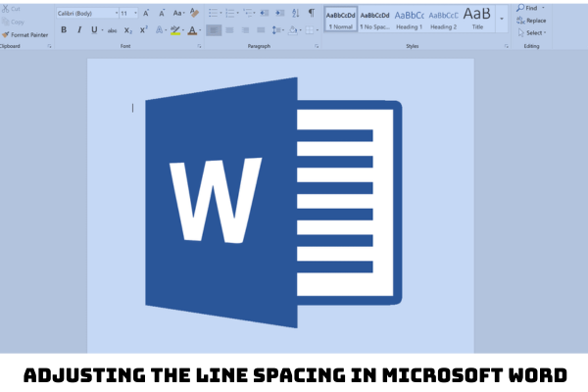Apply the Normal style
Screen dimensions: 588x392
340,20
